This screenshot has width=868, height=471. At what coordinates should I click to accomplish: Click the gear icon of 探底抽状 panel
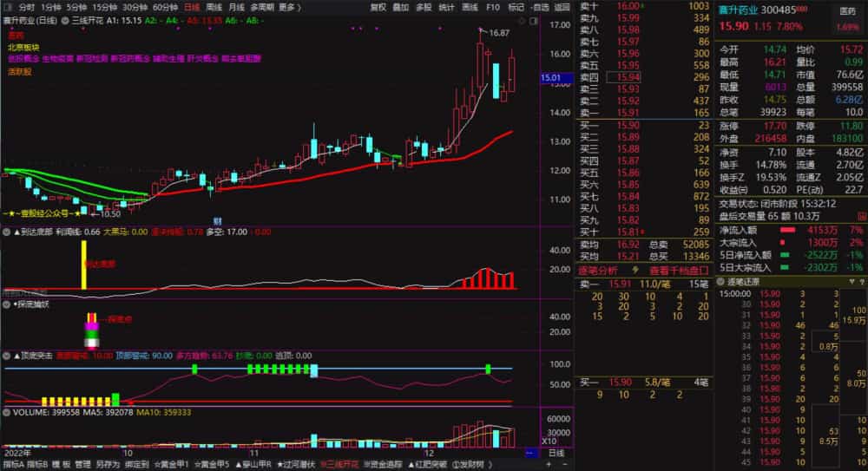7,304
